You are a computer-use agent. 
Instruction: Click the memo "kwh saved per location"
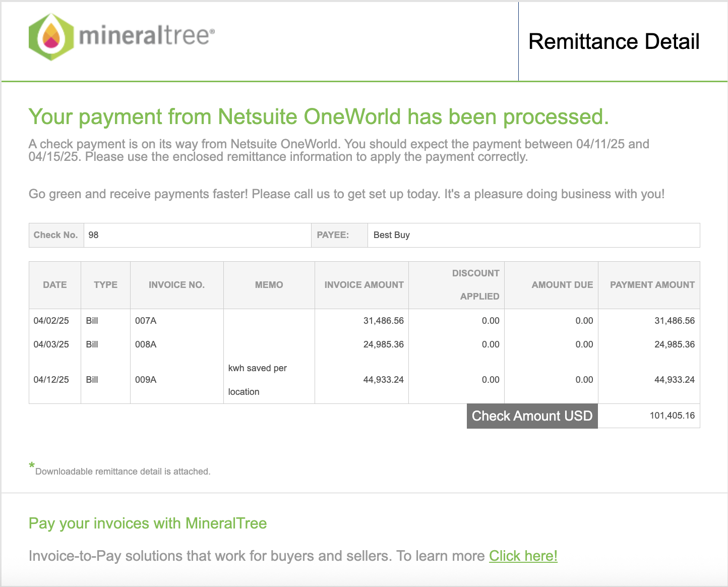[258, 380]
